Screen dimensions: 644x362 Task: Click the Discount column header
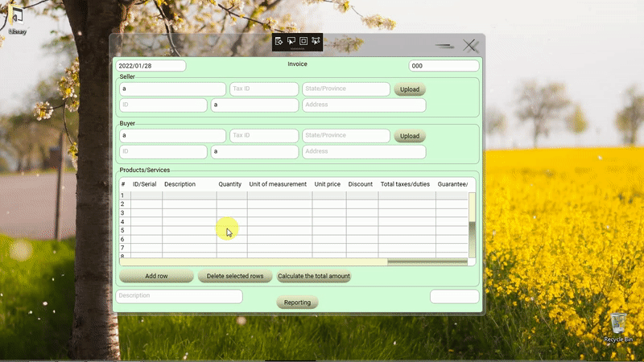click(x=360, y=184)
